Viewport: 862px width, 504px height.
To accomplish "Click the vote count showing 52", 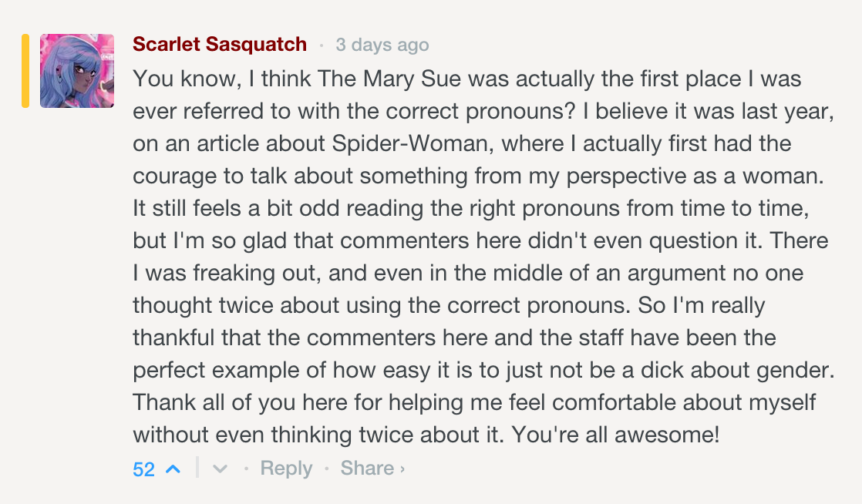I will coord(144,469).
